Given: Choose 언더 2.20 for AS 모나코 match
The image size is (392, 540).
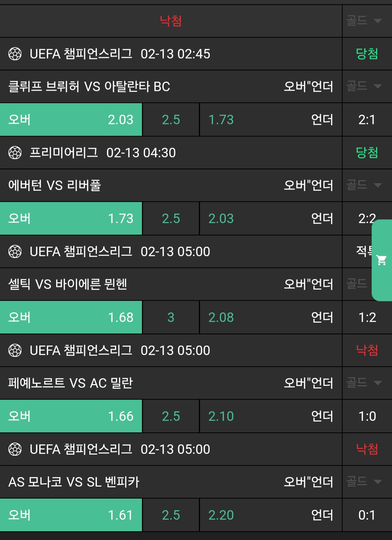Looking at the screenshot, I should tap(270, 515).
